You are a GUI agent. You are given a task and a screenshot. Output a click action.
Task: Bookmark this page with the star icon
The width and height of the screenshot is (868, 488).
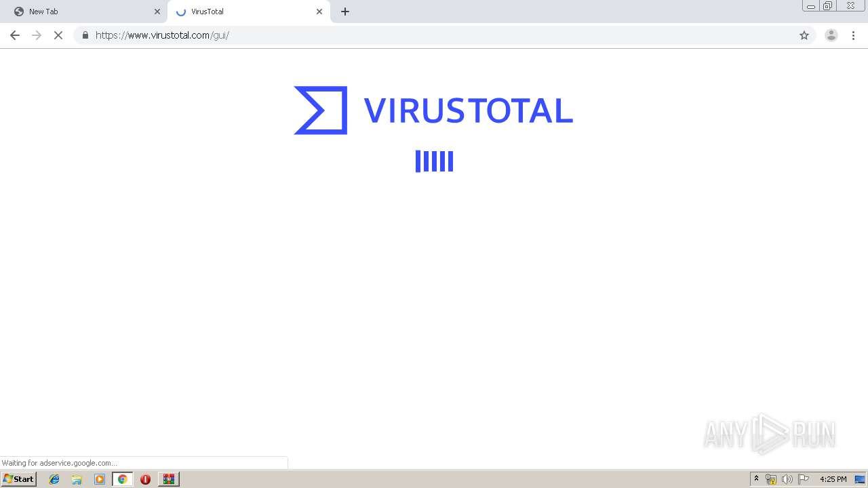coord(804,35)
